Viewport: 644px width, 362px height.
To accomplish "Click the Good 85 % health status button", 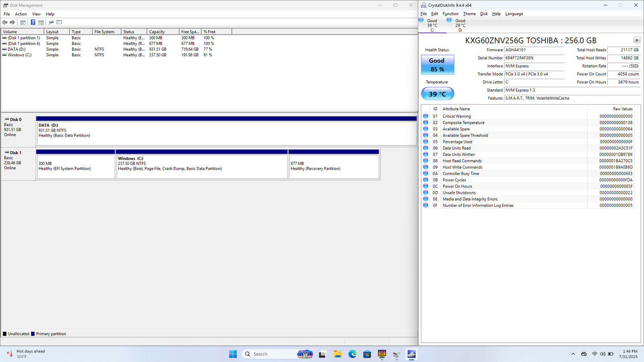I will pos(437,65).
